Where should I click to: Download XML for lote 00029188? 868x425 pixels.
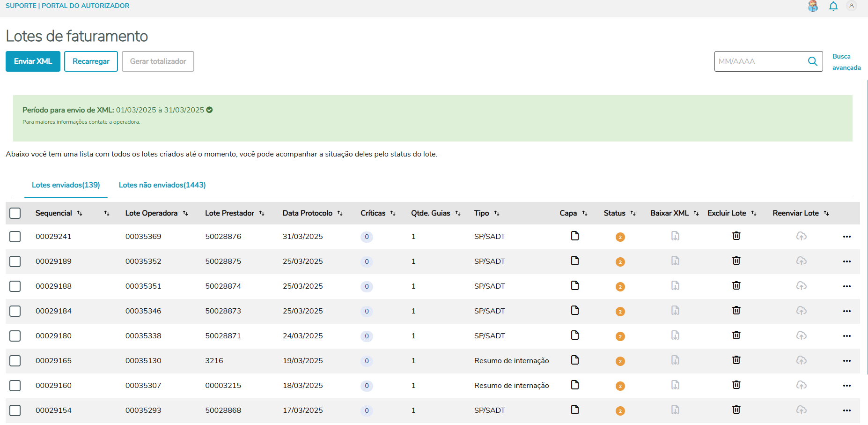coord(675,285)
